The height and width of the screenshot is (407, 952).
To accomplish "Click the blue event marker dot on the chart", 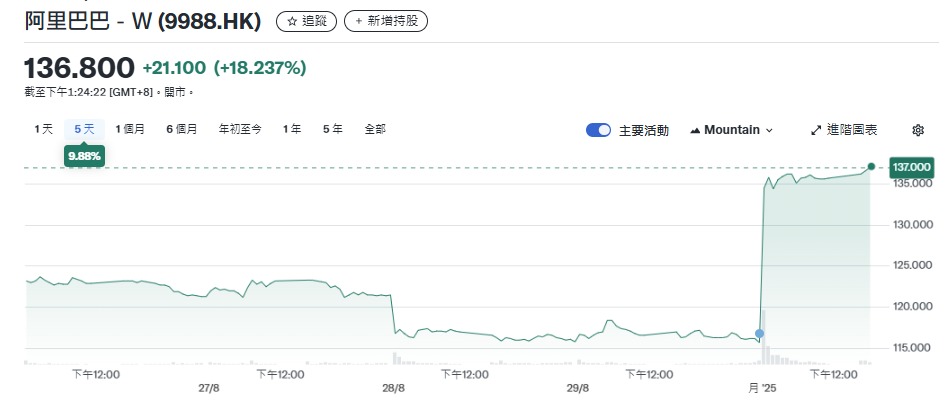I will (x=760, y=333).
